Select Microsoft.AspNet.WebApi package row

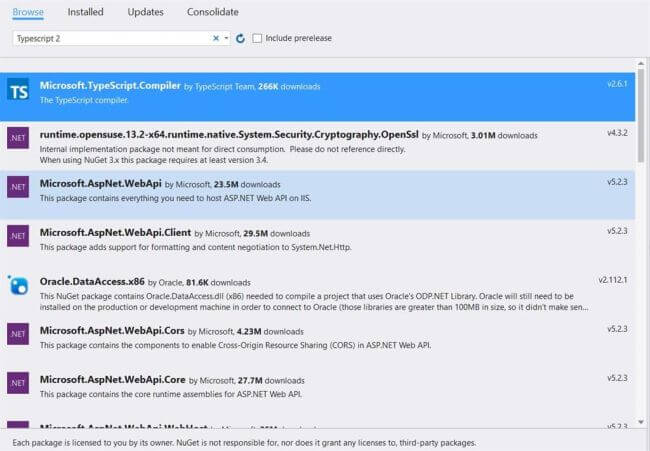[x=318, y=195]
